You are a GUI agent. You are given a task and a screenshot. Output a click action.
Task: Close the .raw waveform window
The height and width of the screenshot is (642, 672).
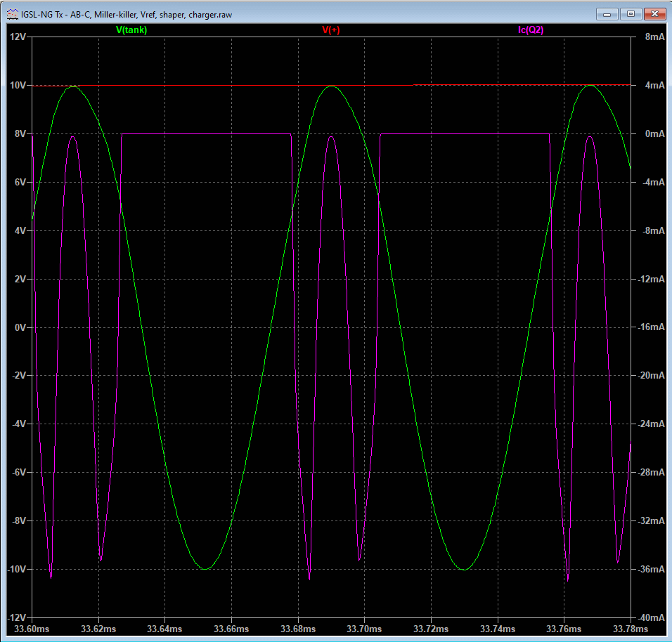(655, 13)
